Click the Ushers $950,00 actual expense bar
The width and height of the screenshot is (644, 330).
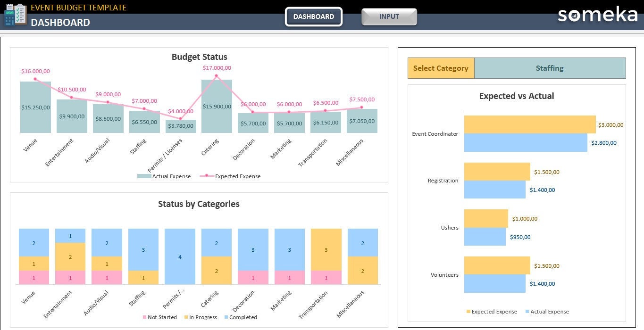click(x=485, y=237)
